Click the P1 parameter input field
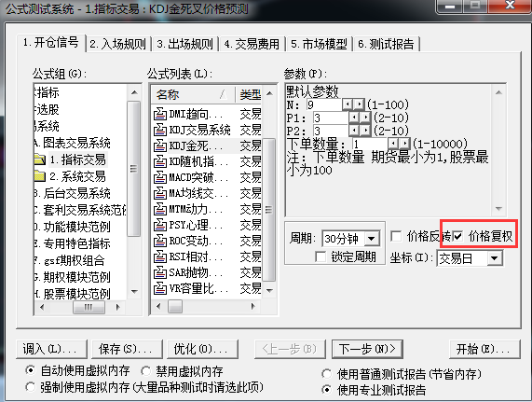The width and height of the screenshot is (532, 402). (x=330, y=118)
